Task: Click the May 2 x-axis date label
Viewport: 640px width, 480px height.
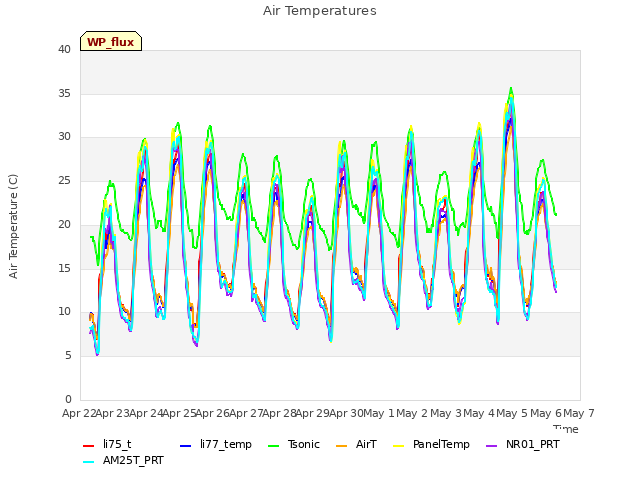Action: point(413,413)
